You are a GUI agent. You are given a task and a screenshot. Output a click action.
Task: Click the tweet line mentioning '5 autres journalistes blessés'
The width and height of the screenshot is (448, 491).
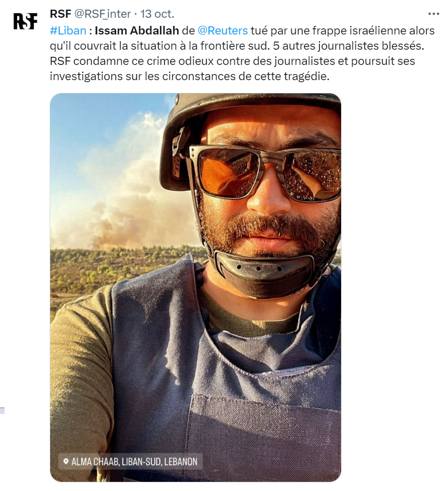pos(237,46)
